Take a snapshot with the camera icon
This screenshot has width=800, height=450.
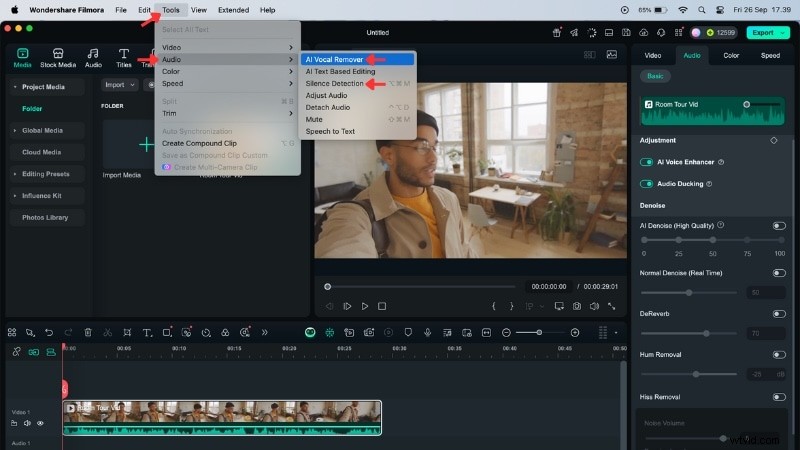coord(577,306)
